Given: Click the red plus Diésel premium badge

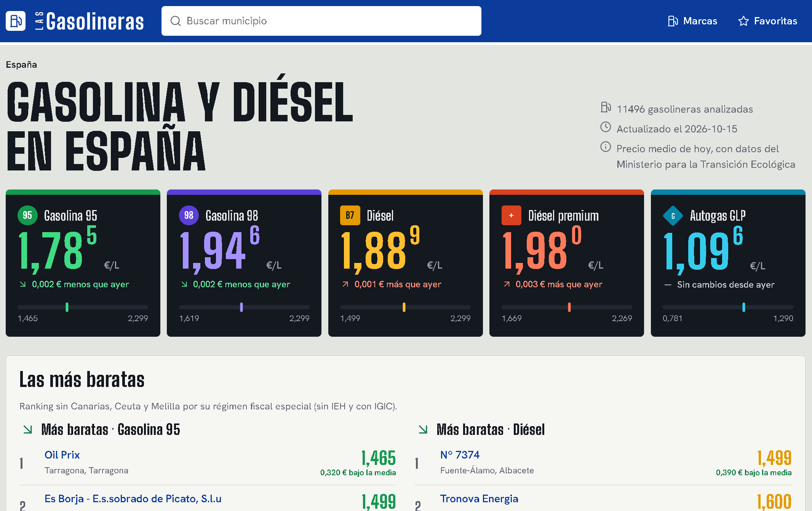Looking at the screenshot, I should pyautogui.click(x=511, y=215).
